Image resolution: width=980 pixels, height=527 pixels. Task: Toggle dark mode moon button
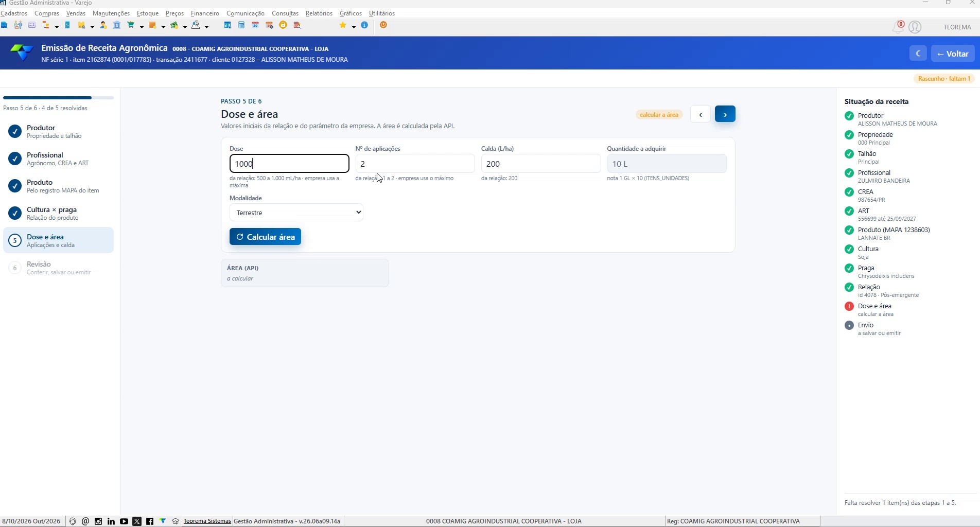pos(918,54)
